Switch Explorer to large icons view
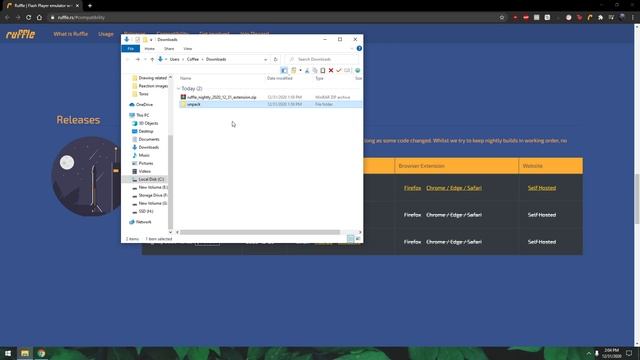 tap(358, 238)
